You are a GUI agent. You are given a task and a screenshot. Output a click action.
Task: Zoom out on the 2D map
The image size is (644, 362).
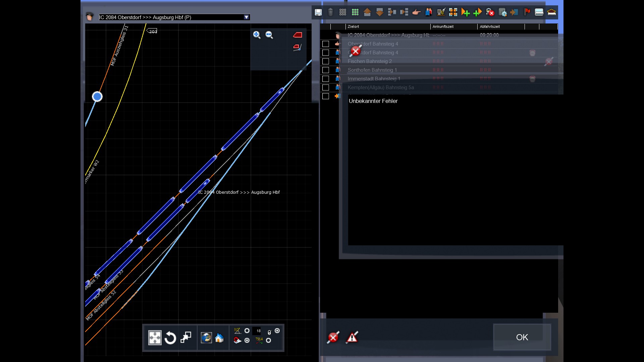click(x=269, y=35)
